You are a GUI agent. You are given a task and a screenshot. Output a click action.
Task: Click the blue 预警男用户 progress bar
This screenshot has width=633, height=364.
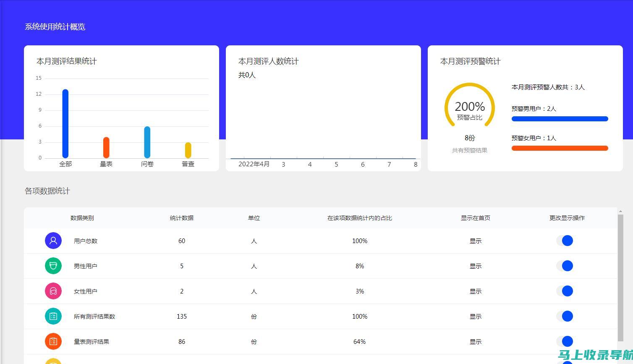pos(560,119)
